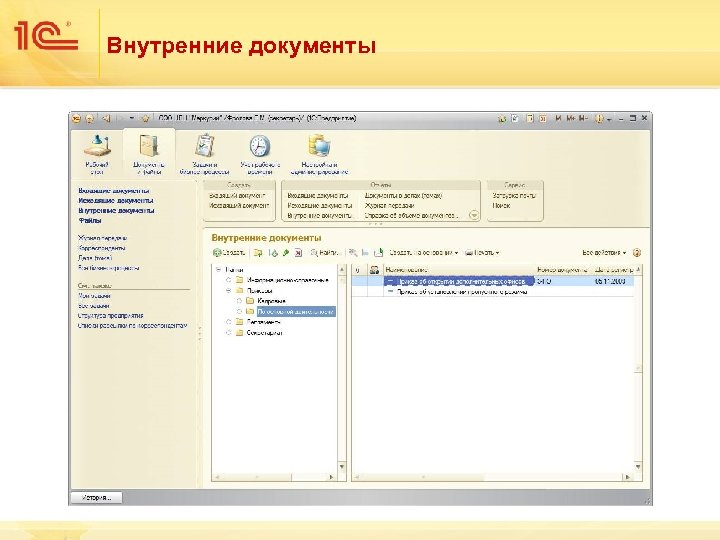This screenshot has height=540, width=720.
Task: Click the delete mark icon with red X
Action: pyautogui.click(x=298, y=253)
